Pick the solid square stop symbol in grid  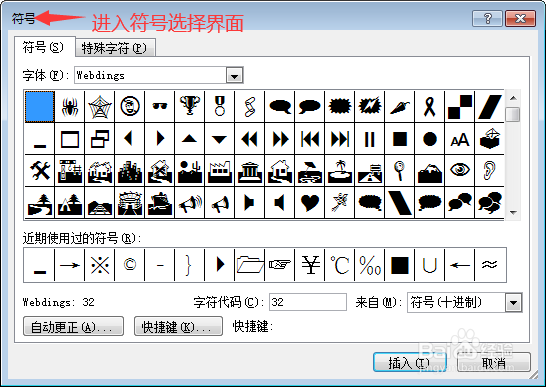(x=399, y=139)
